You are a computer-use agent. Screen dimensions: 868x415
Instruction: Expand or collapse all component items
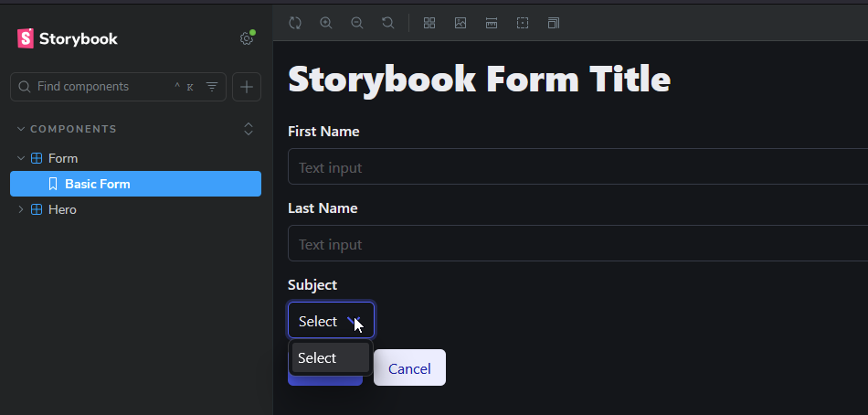[249, 129]
